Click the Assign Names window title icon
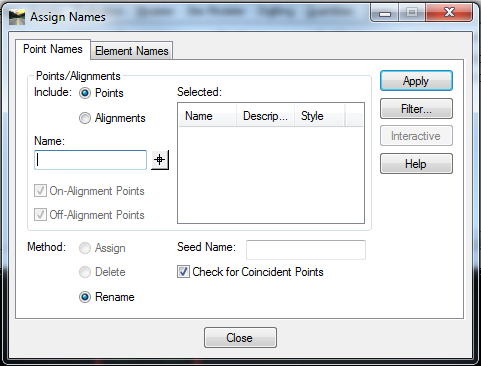481x366 pixels. [x=17, y=17]
